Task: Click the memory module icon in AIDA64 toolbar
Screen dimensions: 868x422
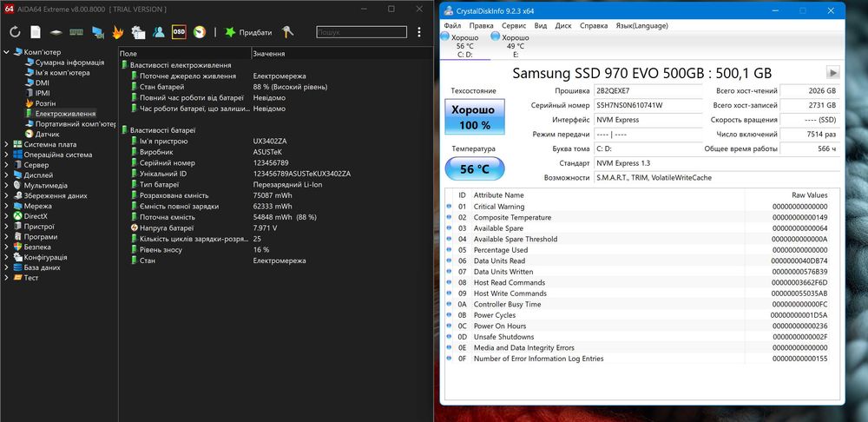Action: 76,32
